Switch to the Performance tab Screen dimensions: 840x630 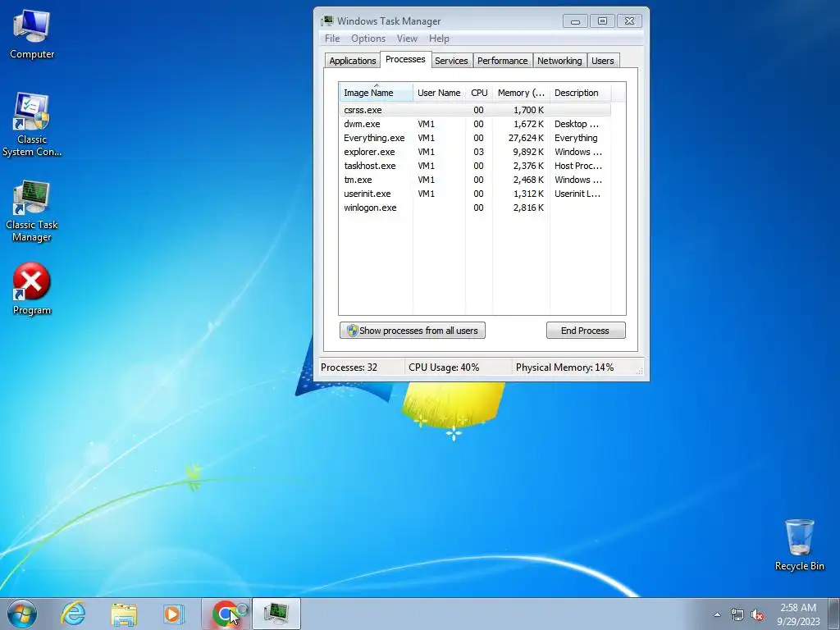503,61
